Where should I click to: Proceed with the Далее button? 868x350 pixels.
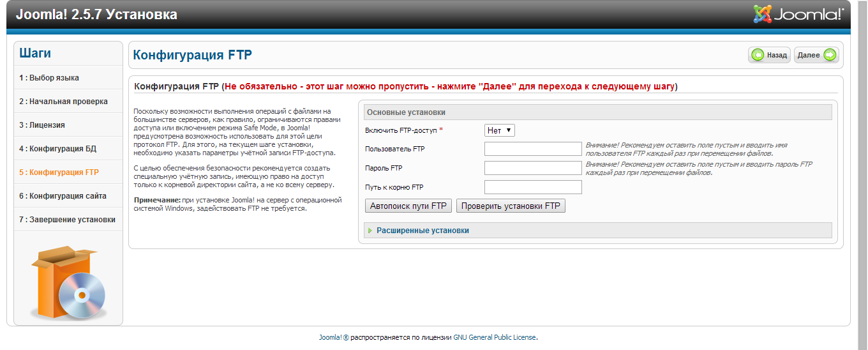pos(816,55)
